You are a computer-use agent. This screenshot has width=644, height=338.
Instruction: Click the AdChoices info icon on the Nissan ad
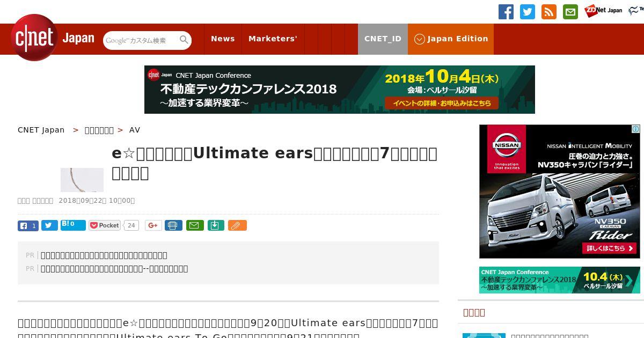635,129
